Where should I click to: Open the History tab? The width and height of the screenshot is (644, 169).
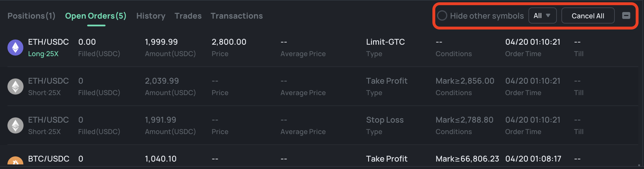151,16
